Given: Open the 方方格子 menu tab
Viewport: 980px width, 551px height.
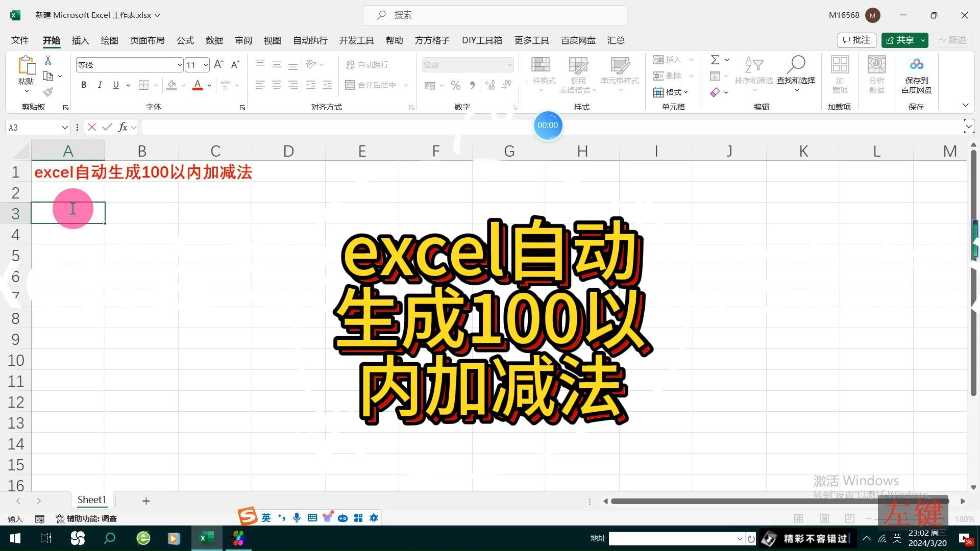Looking at the screenshot, I should (x=431, y=40).
